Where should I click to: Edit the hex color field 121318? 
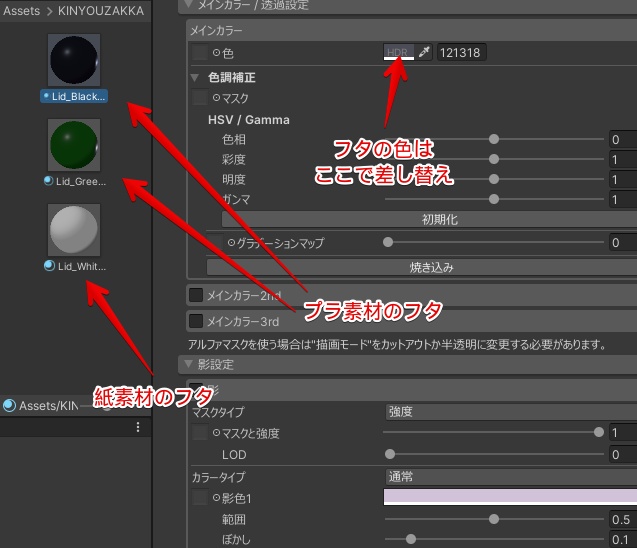click(461, 52)
